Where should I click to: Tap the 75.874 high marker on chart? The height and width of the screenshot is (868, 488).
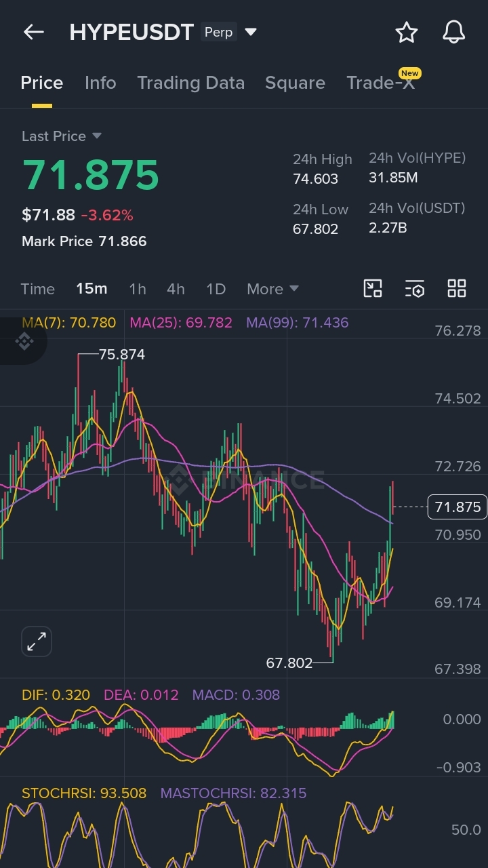122,355
